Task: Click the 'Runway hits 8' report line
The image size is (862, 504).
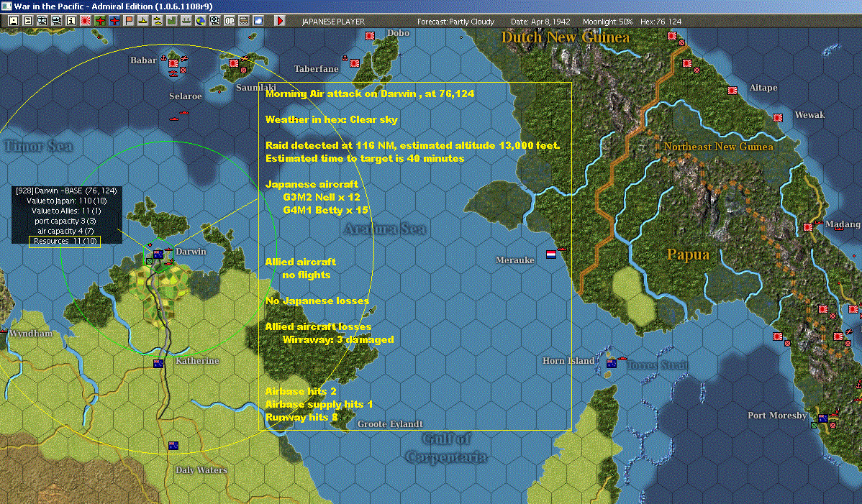Action: coord(301,417)
